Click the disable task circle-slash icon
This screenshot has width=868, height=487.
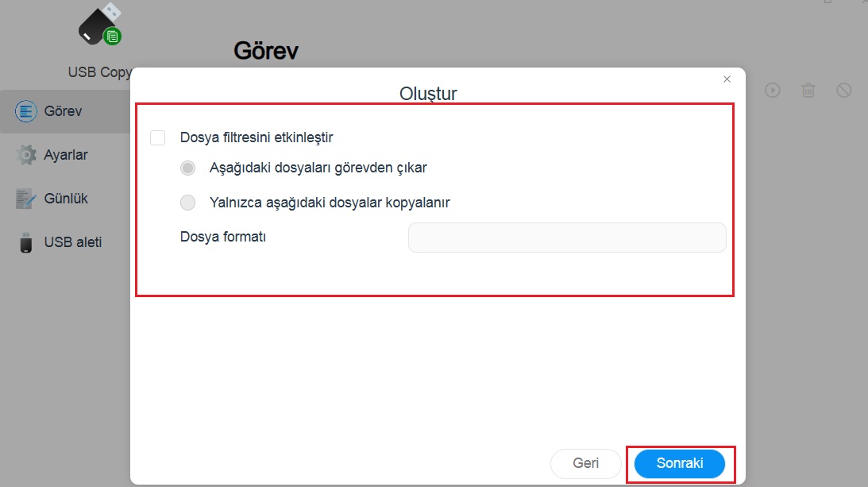pyautogui.click(x=844, y=91)
